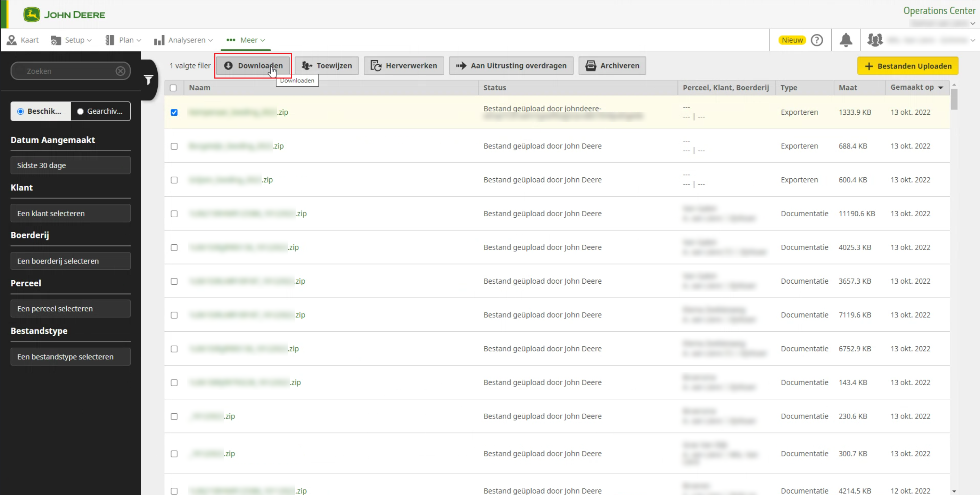
Task: Uncheck the selected first zip file
Action: (174, 112)
